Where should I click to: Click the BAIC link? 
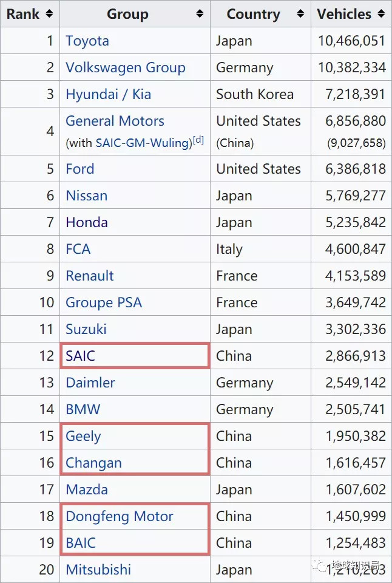point(80,543)
